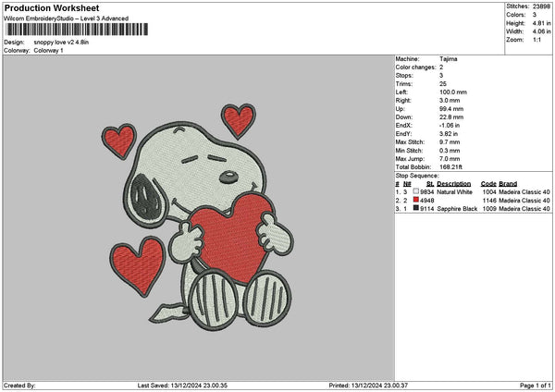Select the down value '22.8 mm'
Screen dimensions: 555x392
[451, 117]
